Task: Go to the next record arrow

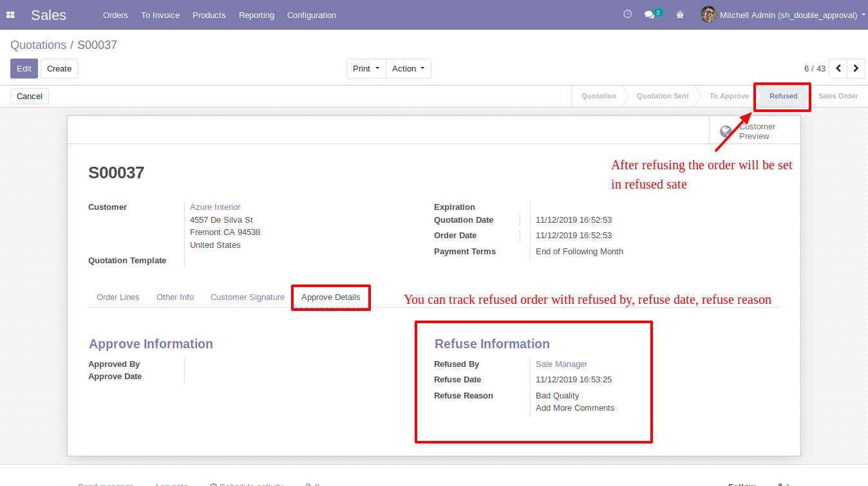Action: click(x=856, y=68)
